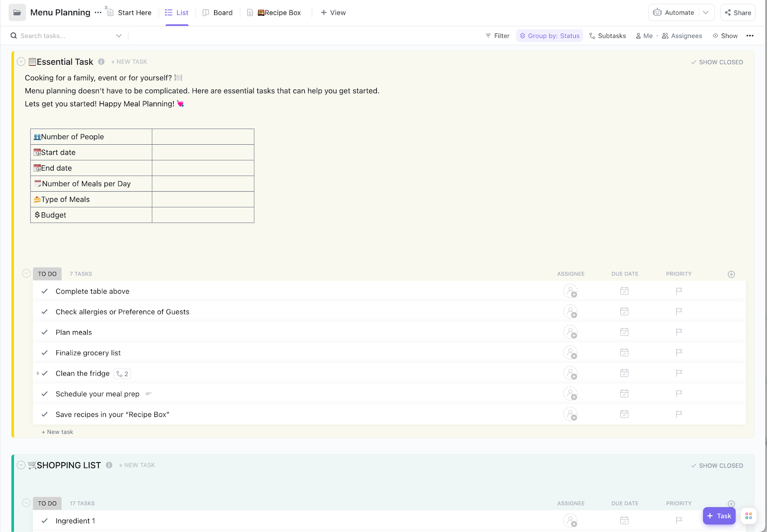Screen dimensions: 767x532
Task: Set due date for Finalize grocery list
Action: click(624, 353)
